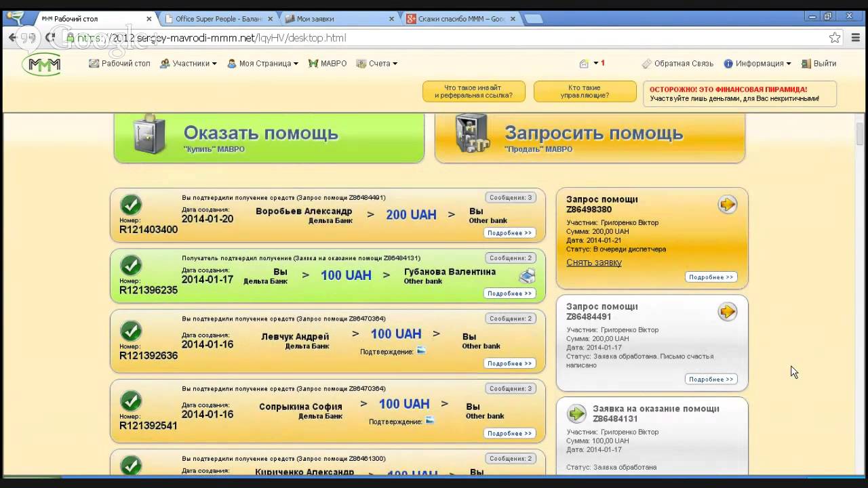Screen dimensions: 868x488
Task: Expand the Моя Страница dropdown menu
Action: point(262,63)
